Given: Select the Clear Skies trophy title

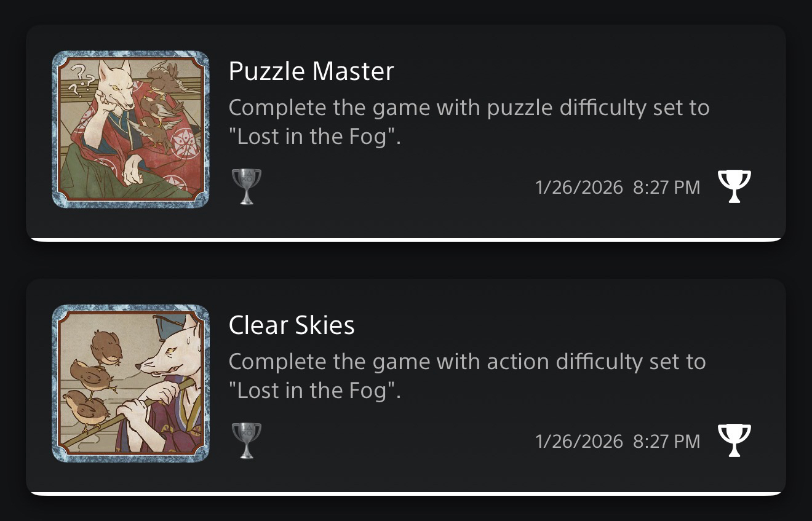Looking at the screenshot, I should click(292, 325).
